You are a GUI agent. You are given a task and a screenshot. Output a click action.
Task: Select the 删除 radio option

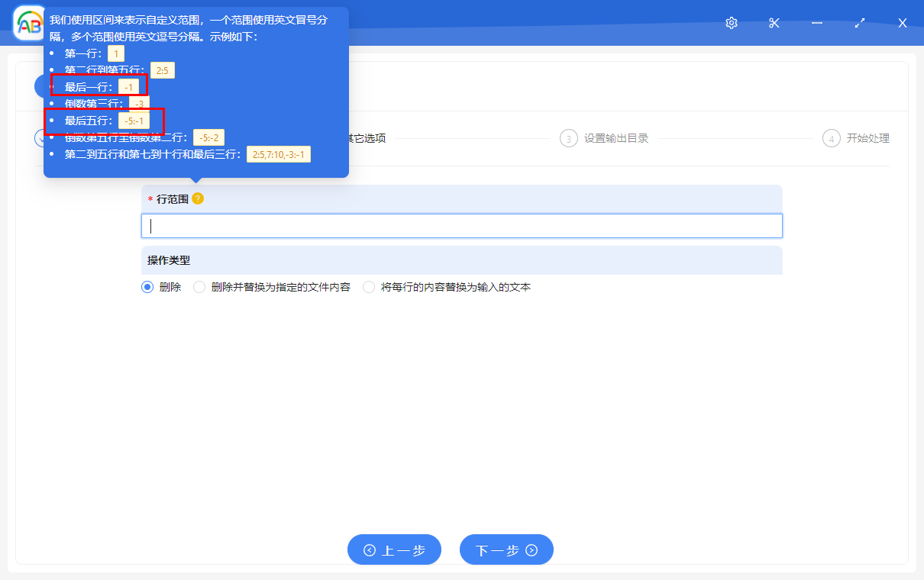pyautogui.click(x=146, y=287)
